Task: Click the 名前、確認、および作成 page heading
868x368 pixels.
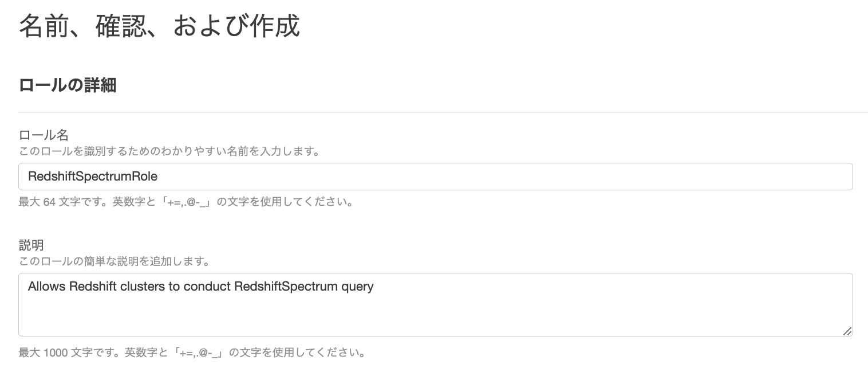Action: (159, 25)
